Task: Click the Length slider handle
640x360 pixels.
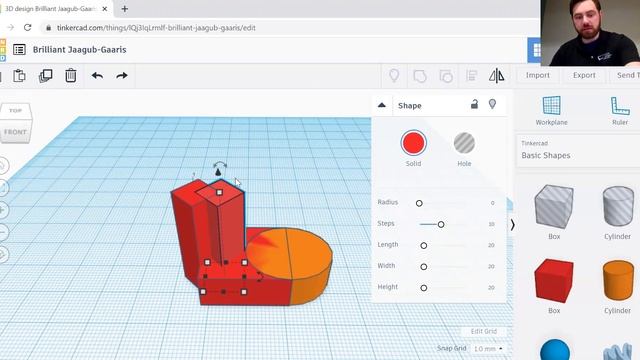Action: click(x=424, y=245)
